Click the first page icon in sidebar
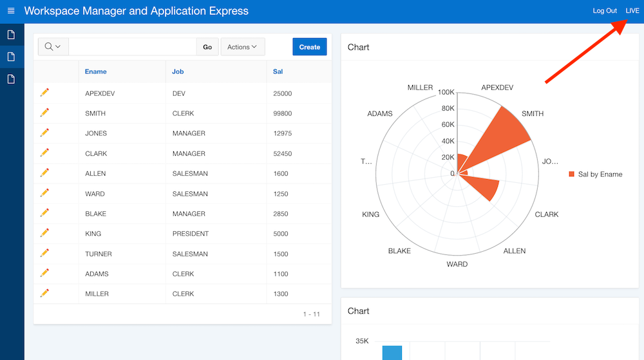Screen dimensions: 644x360 (11, 35)
